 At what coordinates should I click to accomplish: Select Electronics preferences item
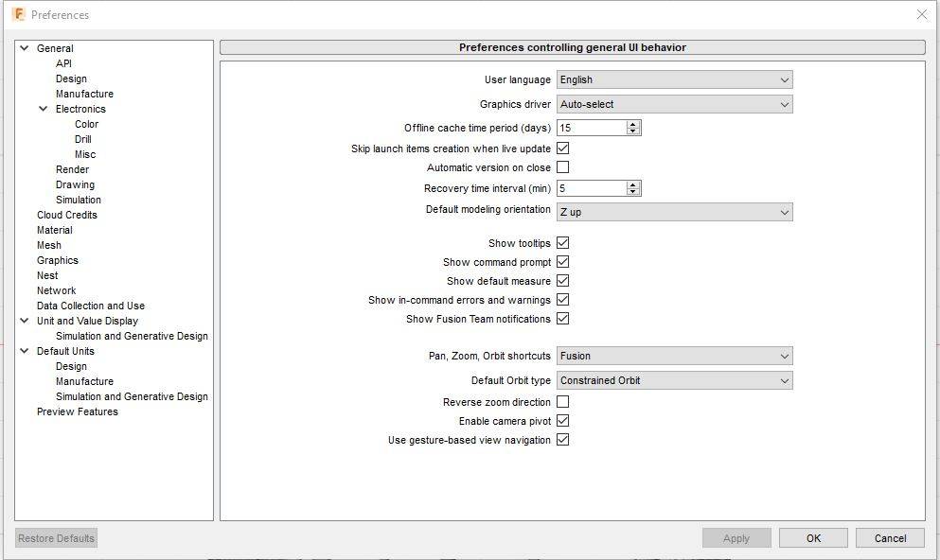80,109
